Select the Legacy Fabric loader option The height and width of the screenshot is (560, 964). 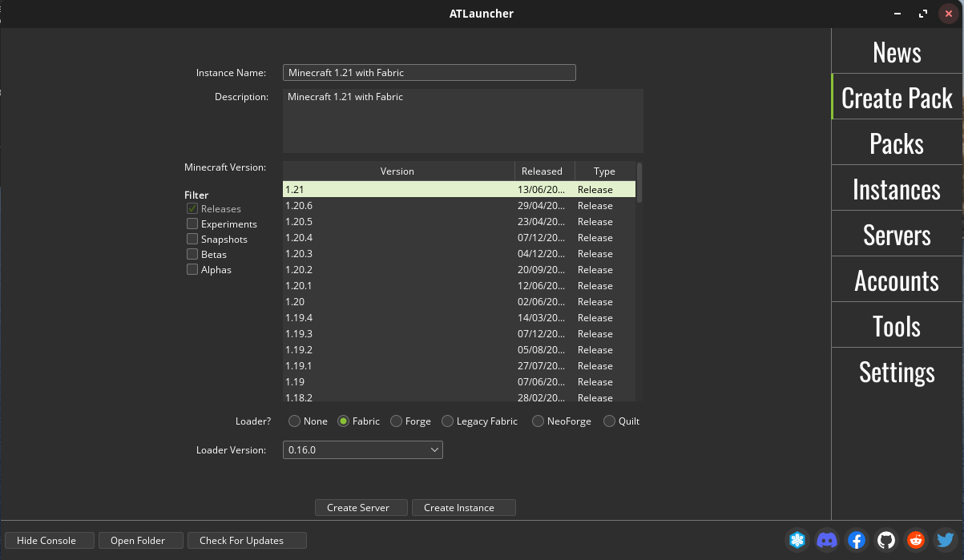(479, 421)
